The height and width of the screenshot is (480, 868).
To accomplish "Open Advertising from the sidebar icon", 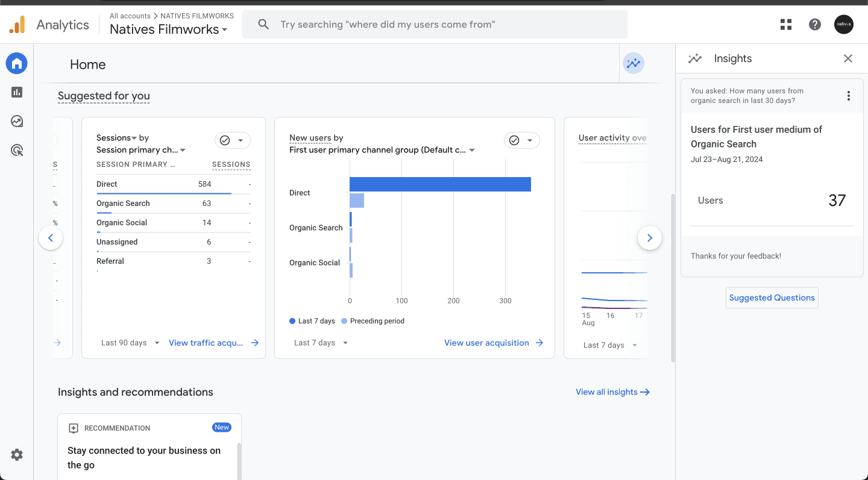I will 17,150.
